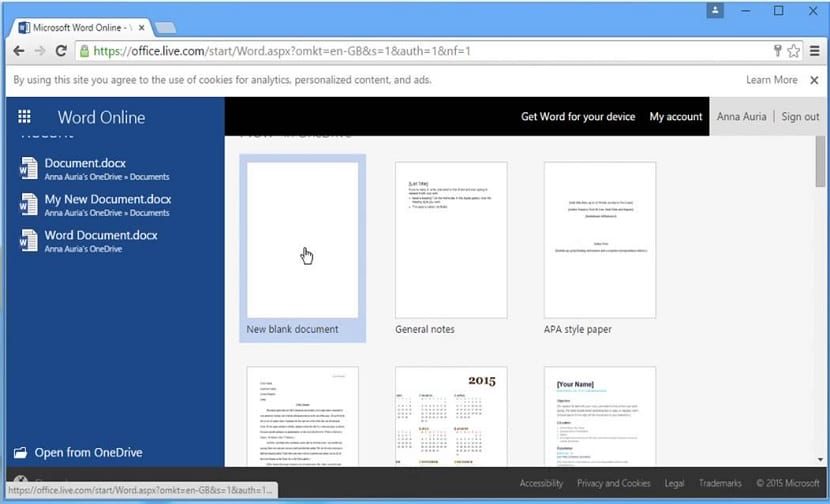Open My New Document.docx
The width and height of the screenshot is (830, 504).
108,199
